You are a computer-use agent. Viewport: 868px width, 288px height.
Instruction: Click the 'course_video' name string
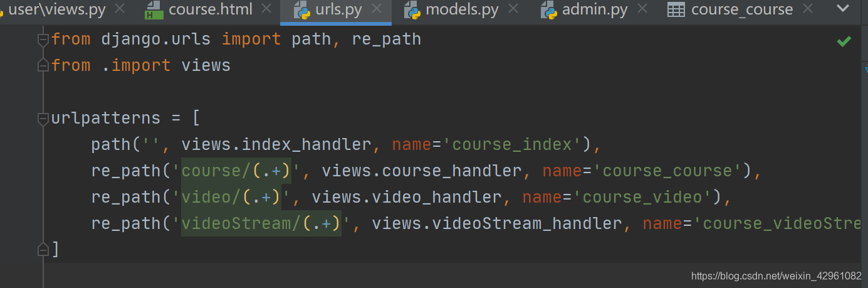642,197
